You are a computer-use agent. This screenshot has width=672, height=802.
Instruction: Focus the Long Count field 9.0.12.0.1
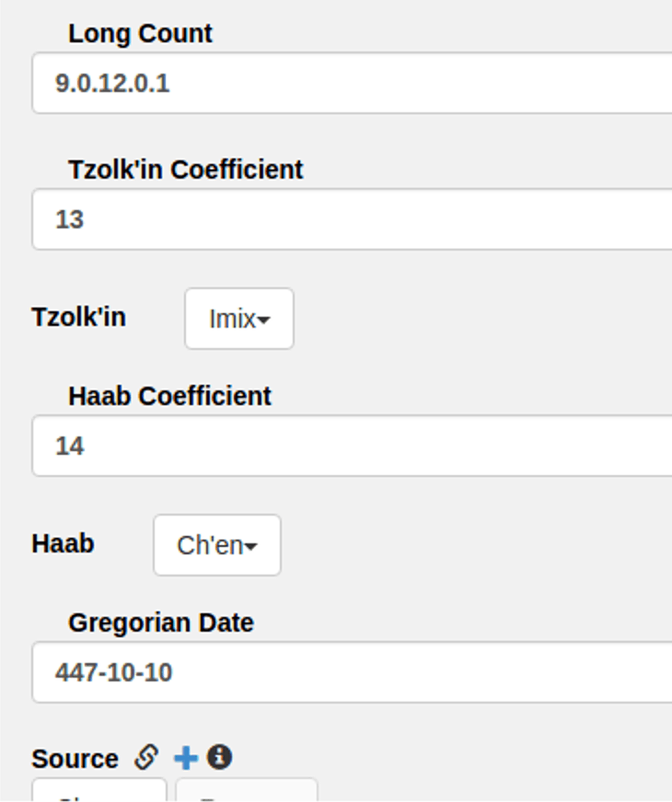click(x=352, y=83)
